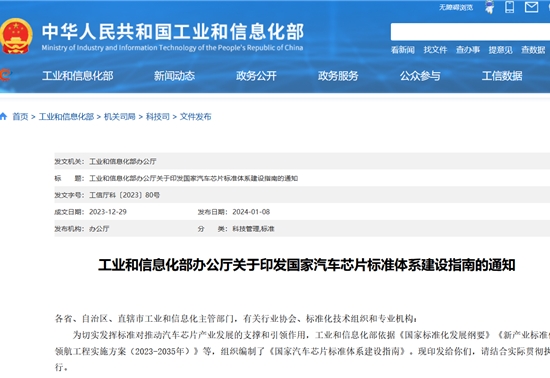Go to 首页 in breadcrumb
The image size is (550, 378).
[20, 117]
